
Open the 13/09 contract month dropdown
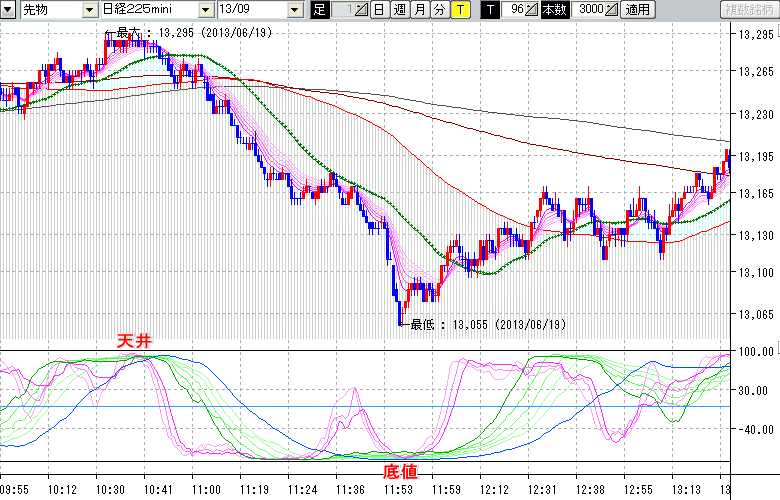[294, 10]
